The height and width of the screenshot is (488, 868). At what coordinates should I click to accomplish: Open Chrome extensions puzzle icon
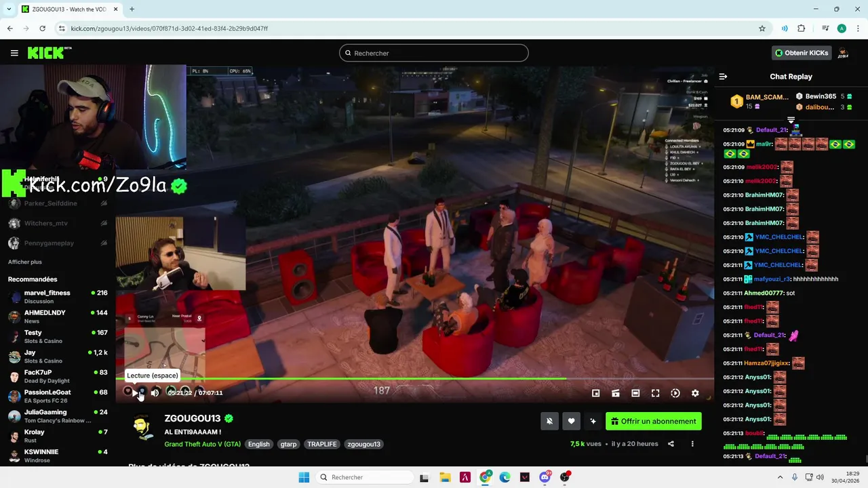click(802, 28)
